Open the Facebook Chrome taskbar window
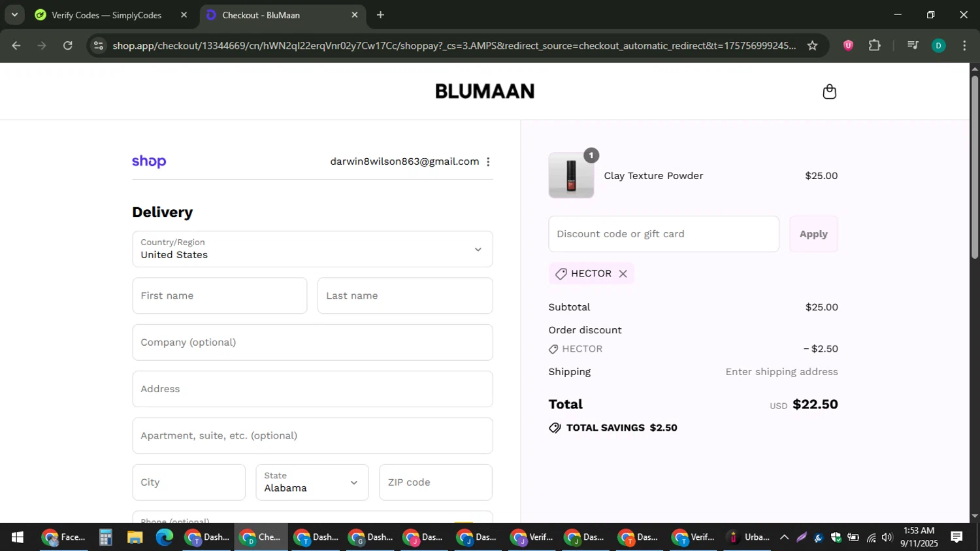Screen dimensions: 980x551 click(x=64, y=537)
